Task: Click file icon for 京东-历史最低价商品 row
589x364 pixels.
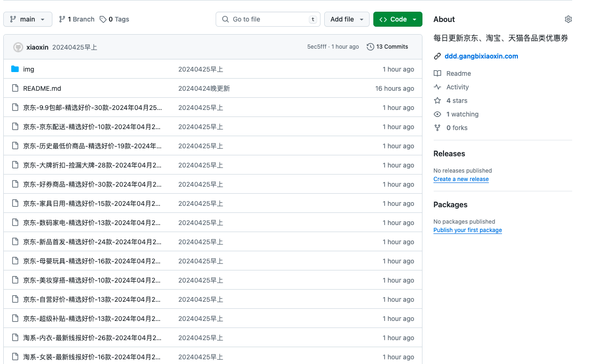Action: click(15, 146)
